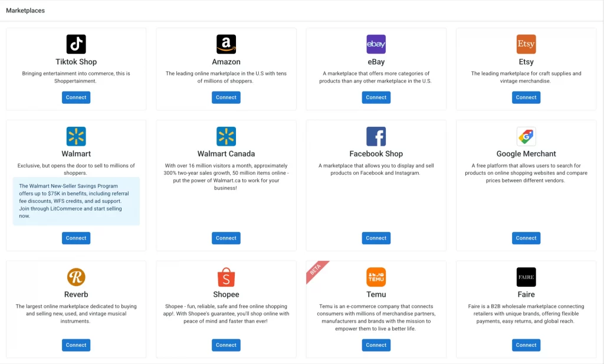Screen dimensions: 604x364
Task: Click the Temu logo icon
Action: 376,277
